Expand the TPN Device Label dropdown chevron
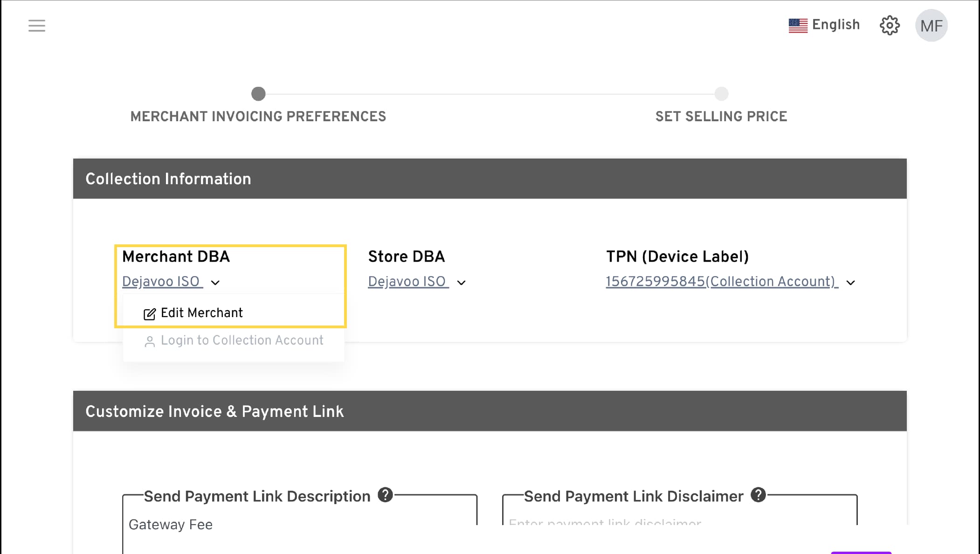 [x=850, y=283]
